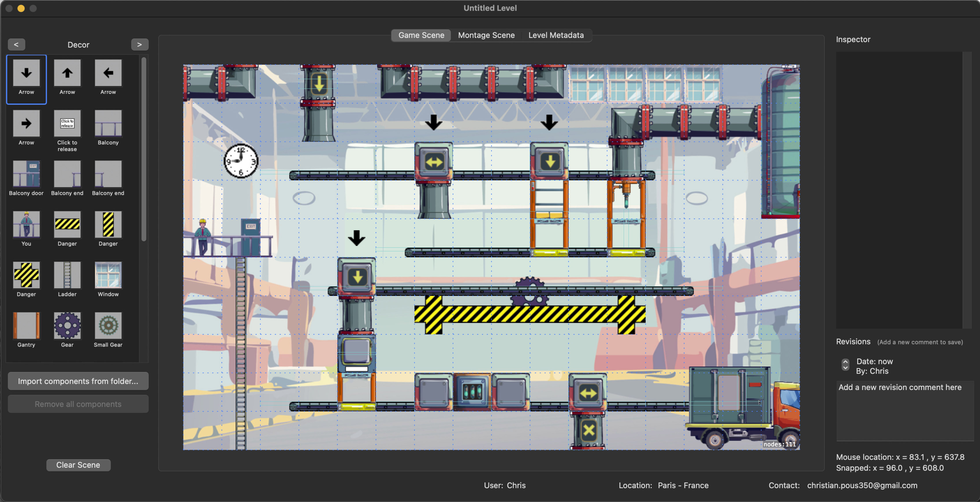This screenshot has width=980, height=502.
Task: Pick the Small Gear component
Action: [108, 326]
